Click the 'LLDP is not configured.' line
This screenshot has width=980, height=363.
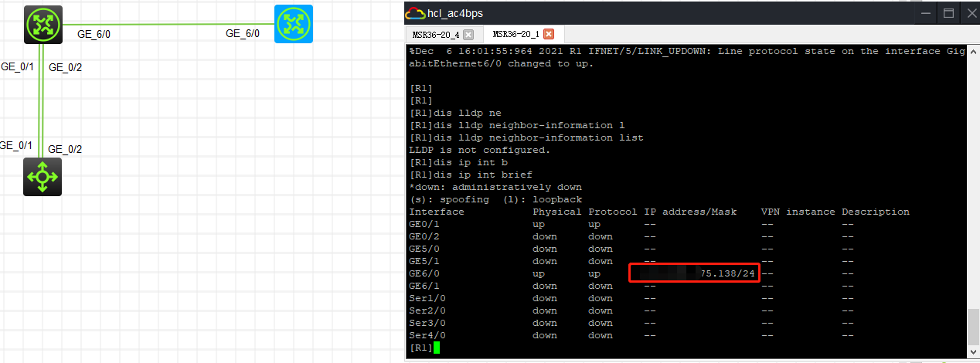click(x=480, y=150)
